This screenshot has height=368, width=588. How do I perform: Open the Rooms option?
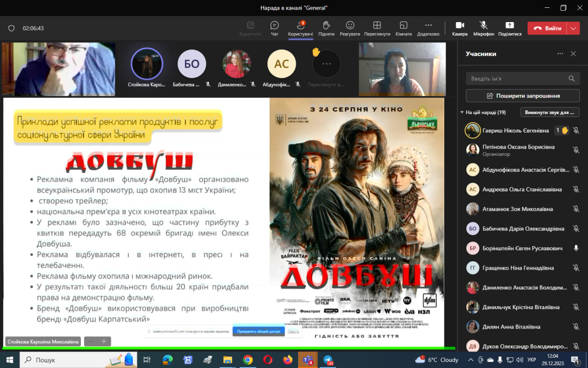point(403,28)
